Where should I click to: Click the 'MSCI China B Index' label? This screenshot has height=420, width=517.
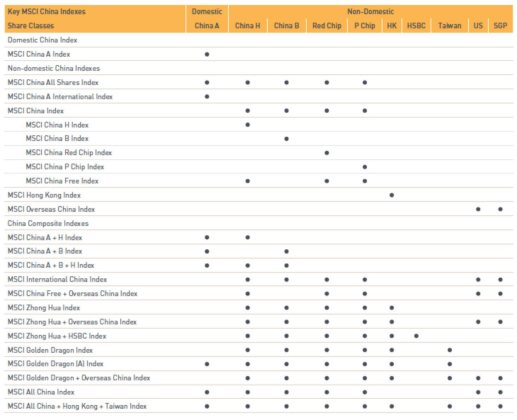point(57,138)
